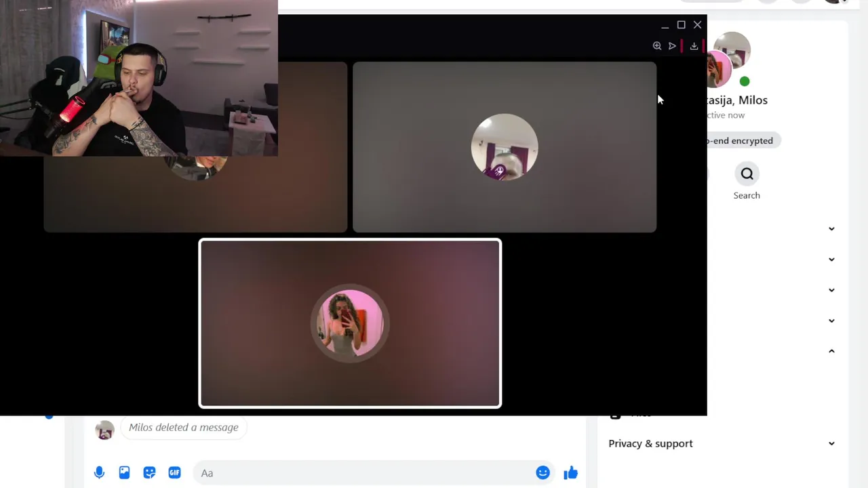Open the sticker picker icon
868x488 pixels.
[149, 472]
